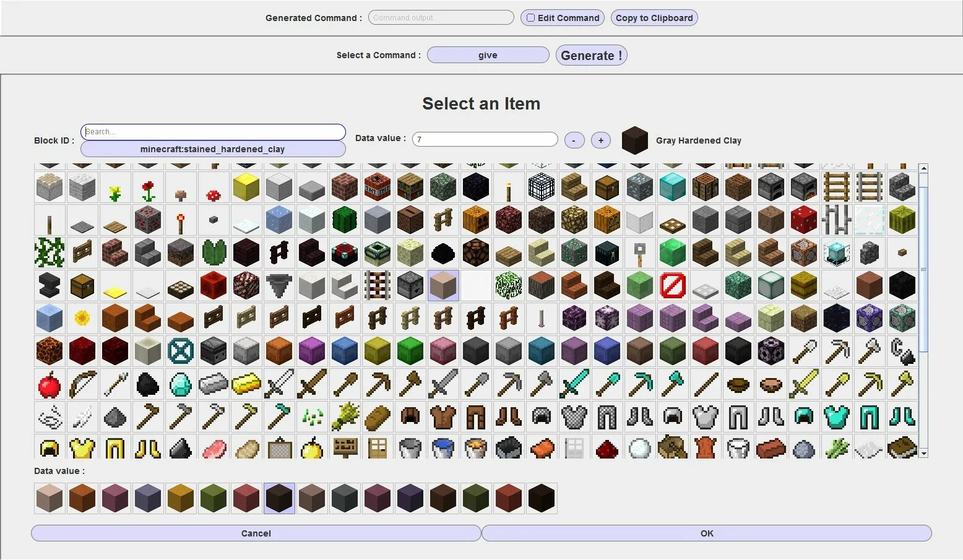Screen dimensions: 963x560
Task: Select the TNT block icon
Action: (378, 187)
